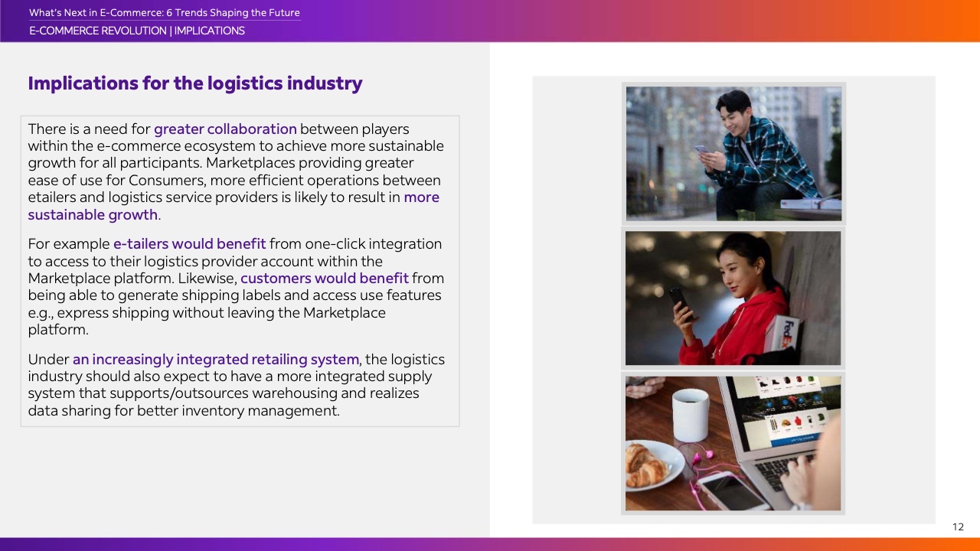The height and width of the screenshot is (551, 980).
Task: Click the E-COMMERCE REVOLUTION section label
Action: click(x=97, y=31)
